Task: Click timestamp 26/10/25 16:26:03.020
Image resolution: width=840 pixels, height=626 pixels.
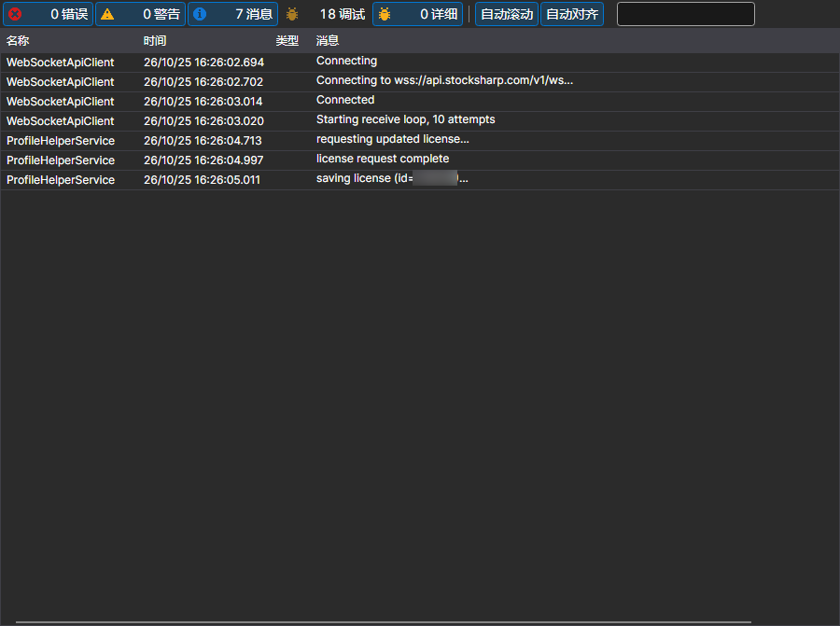Action: pos(203,121)
